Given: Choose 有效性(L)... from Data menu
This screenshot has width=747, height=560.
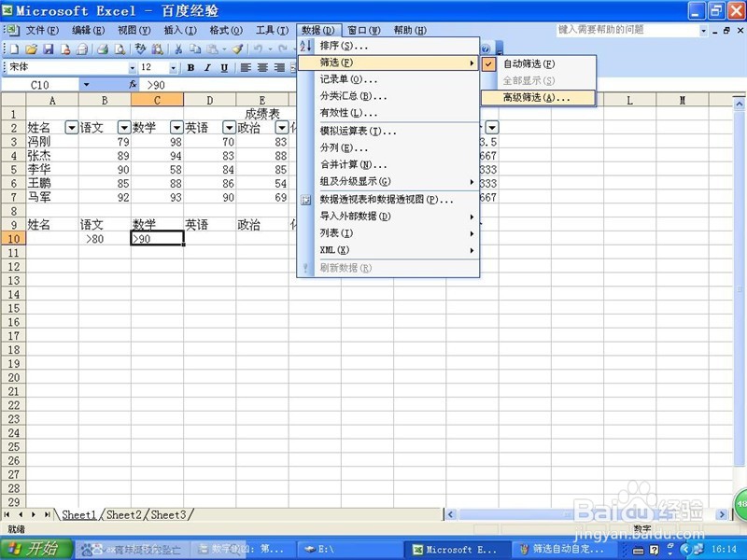Looking at the screenshot, I should click(388, 113).
